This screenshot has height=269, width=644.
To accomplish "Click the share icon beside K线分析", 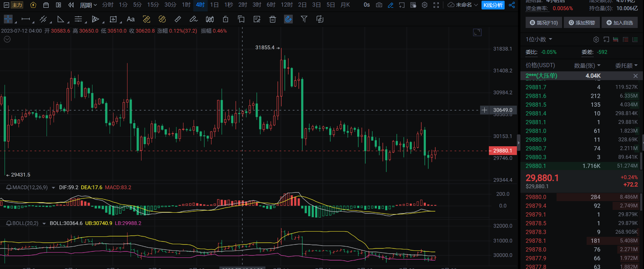I will click(512, 5).
